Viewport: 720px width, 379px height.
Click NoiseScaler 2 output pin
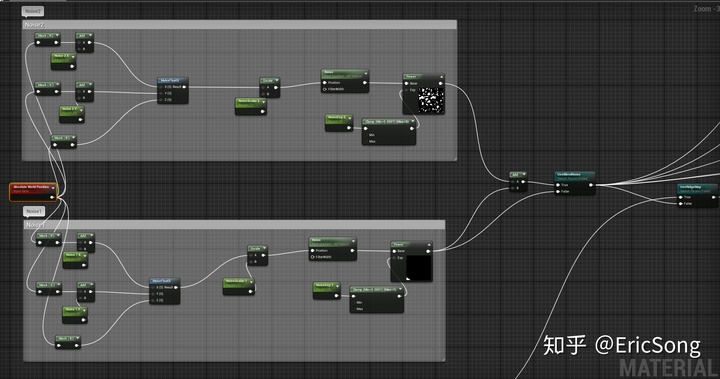[263, 111]
